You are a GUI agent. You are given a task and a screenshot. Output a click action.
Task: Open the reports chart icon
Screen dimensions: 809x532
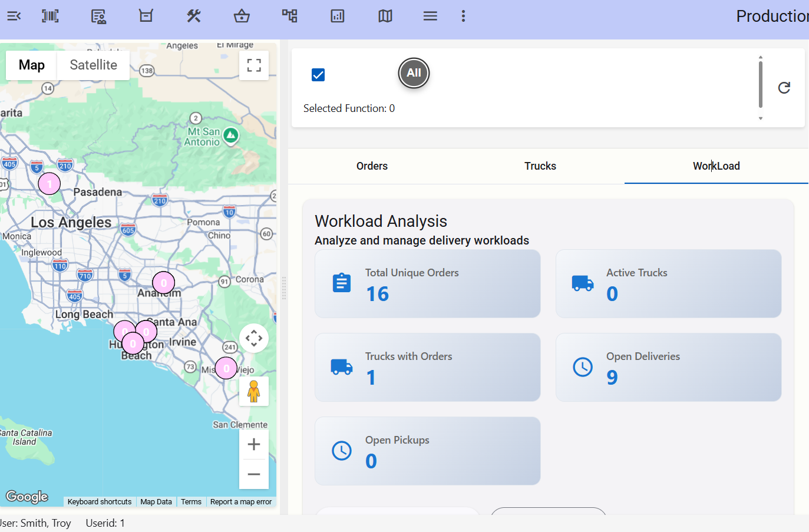338,16
